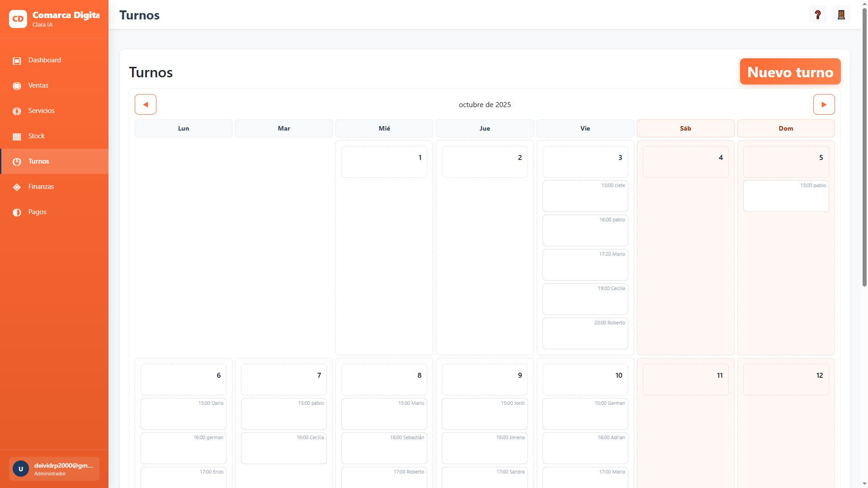This screenshot has height=488, width=868.
Task: Select 15:00 pablo appointment on Sunday 5
Action: 786,196
